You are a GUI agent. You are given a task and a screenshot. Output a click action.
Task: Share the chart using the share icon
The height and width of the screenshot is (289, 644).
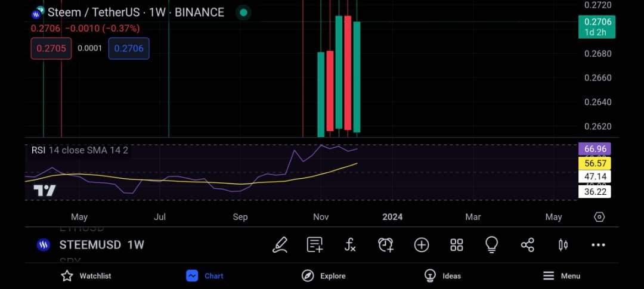[527, 245]
